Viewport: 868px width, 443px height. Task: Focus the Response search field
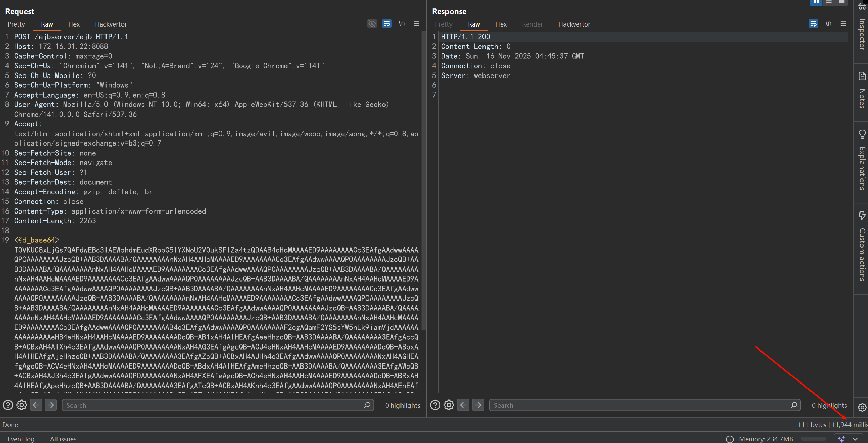tap(640, 405)
